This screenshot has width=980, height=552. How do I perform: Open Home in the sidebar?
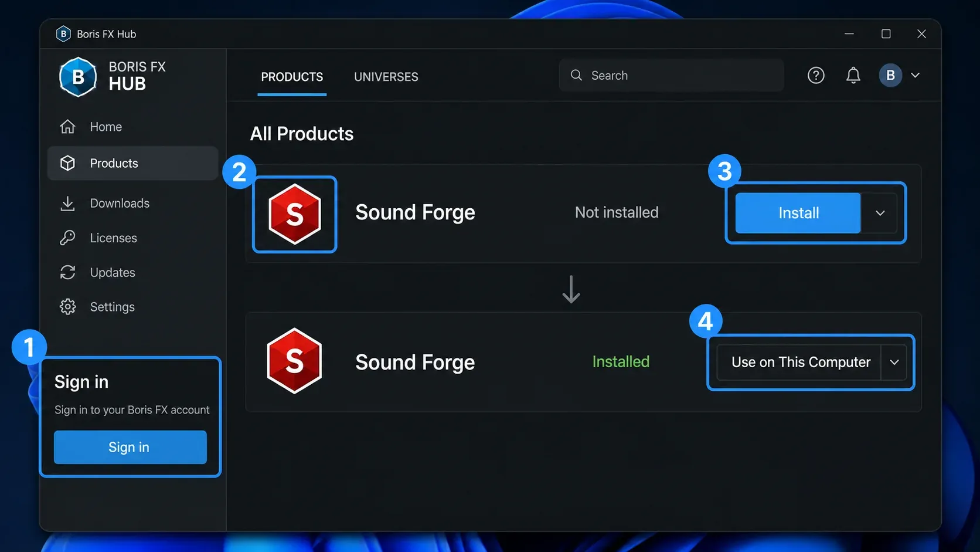pyautogui.click(x=133, y=127)
